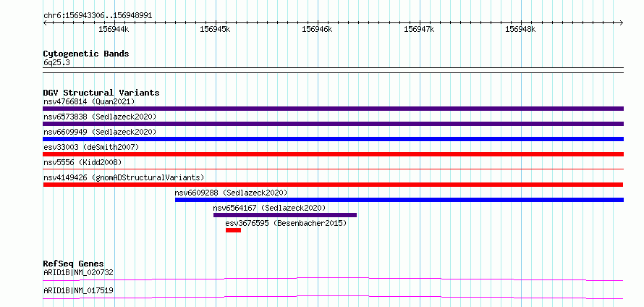
Task: Open the nsv6609949 (Sedlazeck2020) label
Action: click(100, 132)
